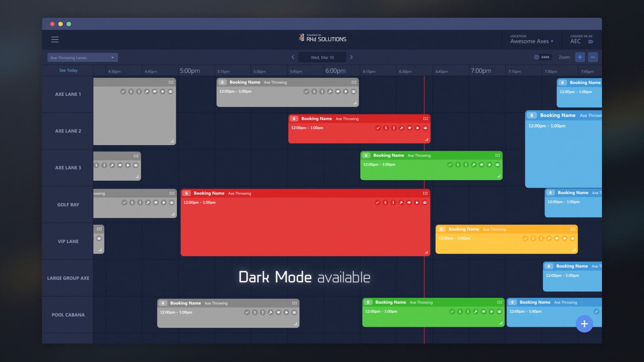Click axe icon on Axe Lane 3 green booking
Screen dimensions: 644x362
tap(474, 165)
